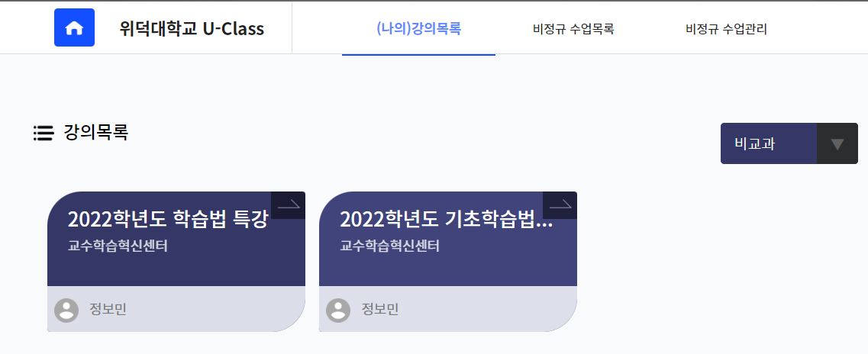This screenshot has width=868, height=354.
Task: Expand the 비교과 dropdown arrow
Action: (x=837, y=143)
